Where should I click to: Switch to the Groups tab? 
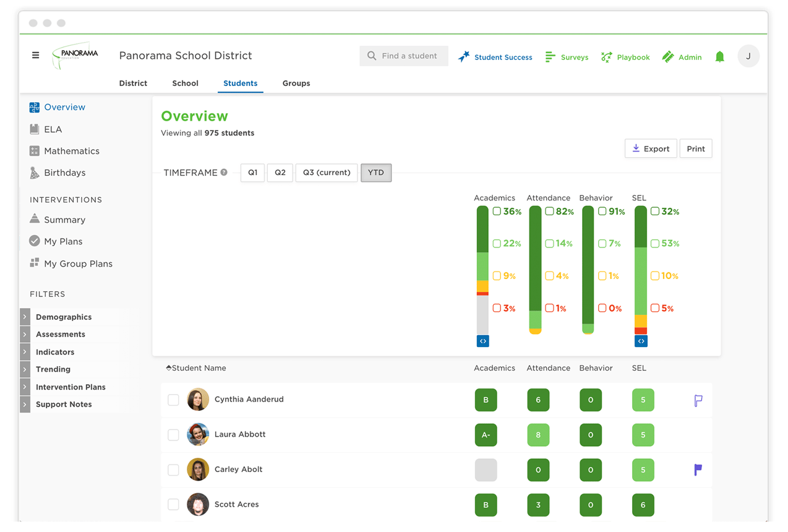click(296, 83)
